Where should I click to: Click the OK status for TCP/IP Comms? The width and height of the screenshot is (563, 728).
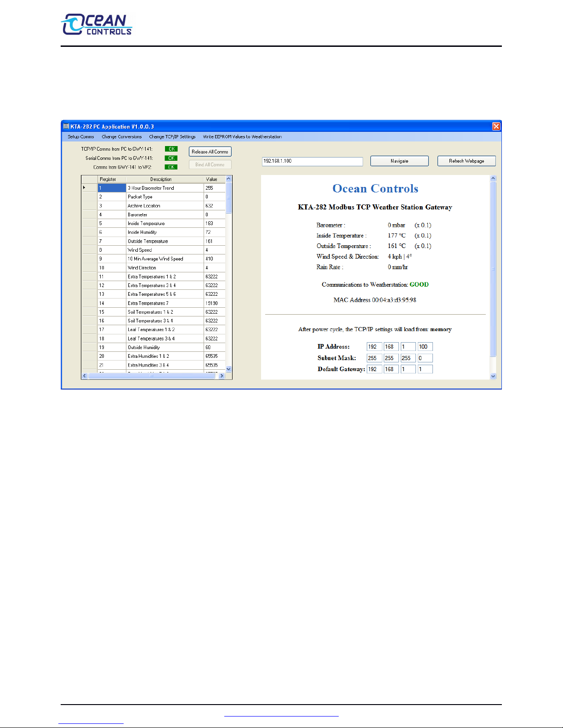point(171,149)
